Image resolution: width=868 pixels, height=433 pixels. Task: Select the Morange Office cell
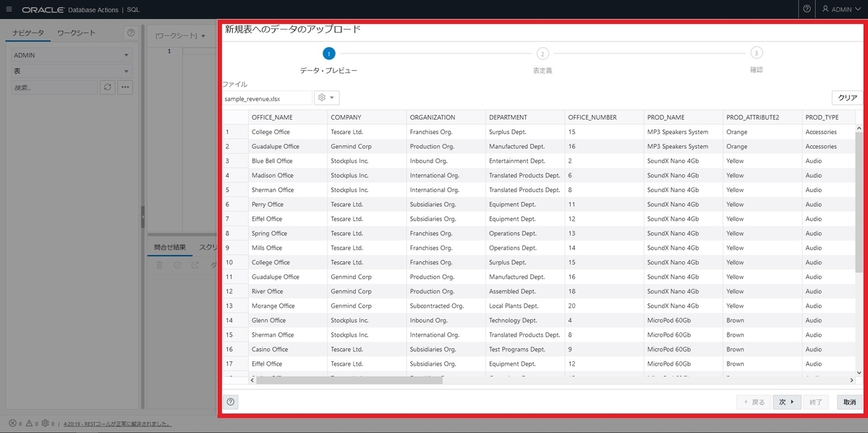287,306
